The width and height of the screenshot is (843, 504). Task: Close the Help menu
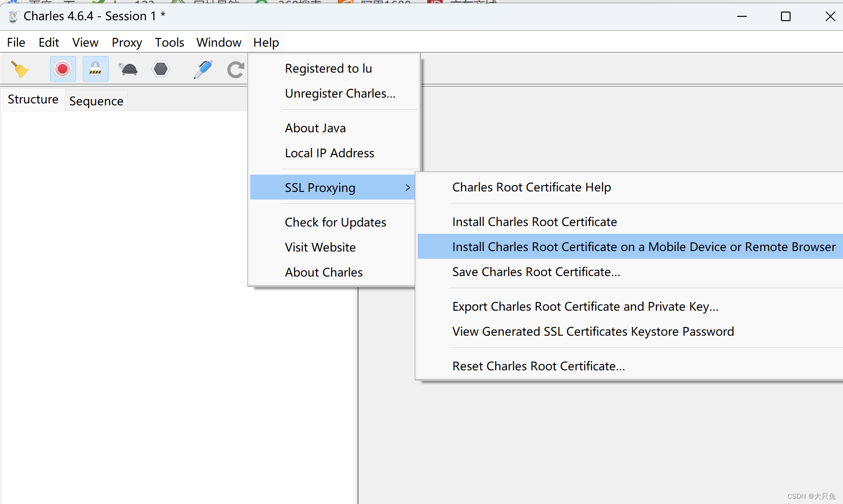[266, 42]
